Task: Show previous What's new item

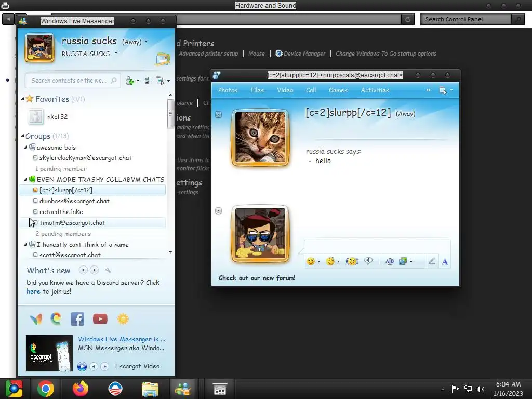Action: coord(83,270)
